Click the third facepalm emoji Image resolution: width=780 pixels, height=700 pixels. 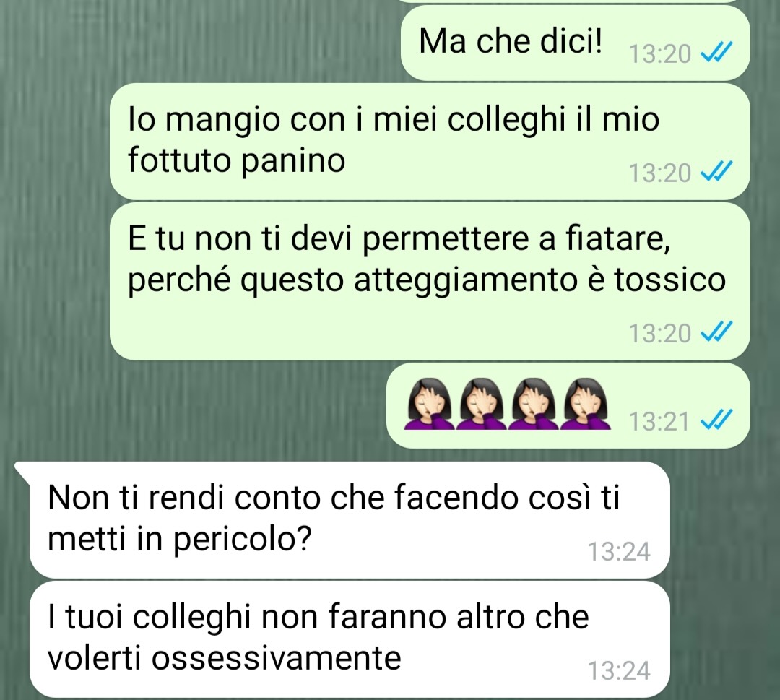coord(534,404)
